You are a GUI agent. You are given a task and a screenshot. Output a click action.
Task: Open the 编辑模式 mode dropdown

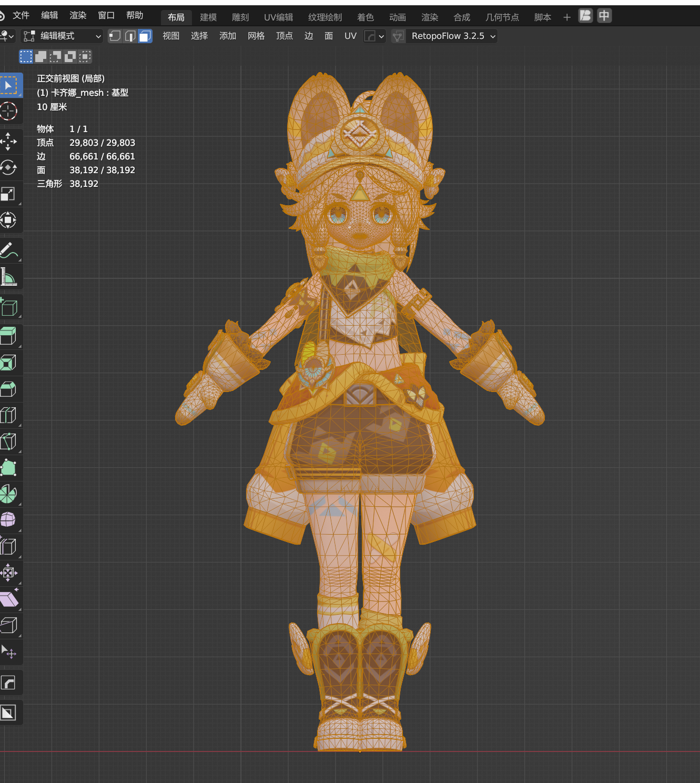[x=62, y=36]
